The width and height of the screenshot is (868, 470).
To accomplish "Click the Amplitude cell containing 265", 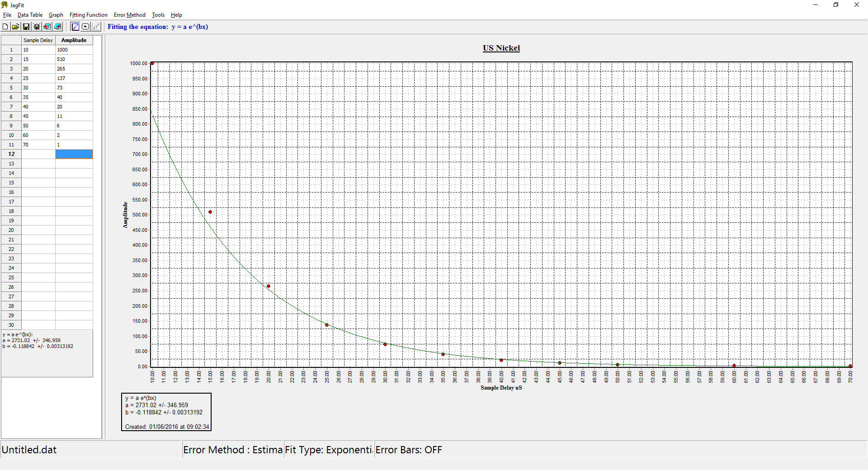I will 74,69.
